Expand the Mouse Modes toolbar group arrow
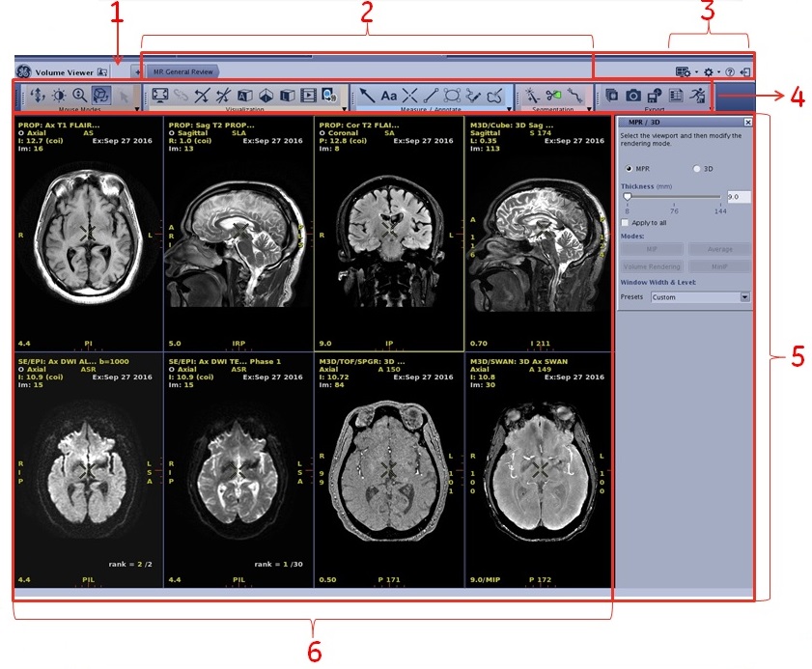This screenshot has width=812, height=669. [x=136, y=110]
